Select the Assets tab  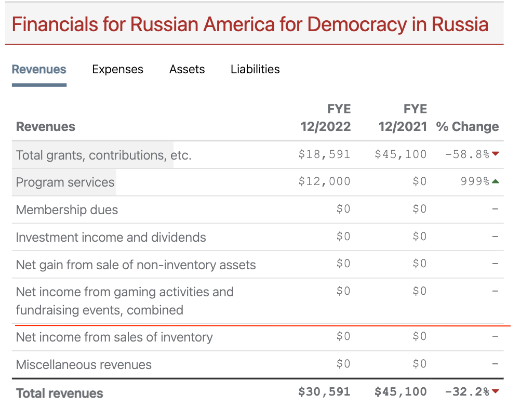pos(187,69)
